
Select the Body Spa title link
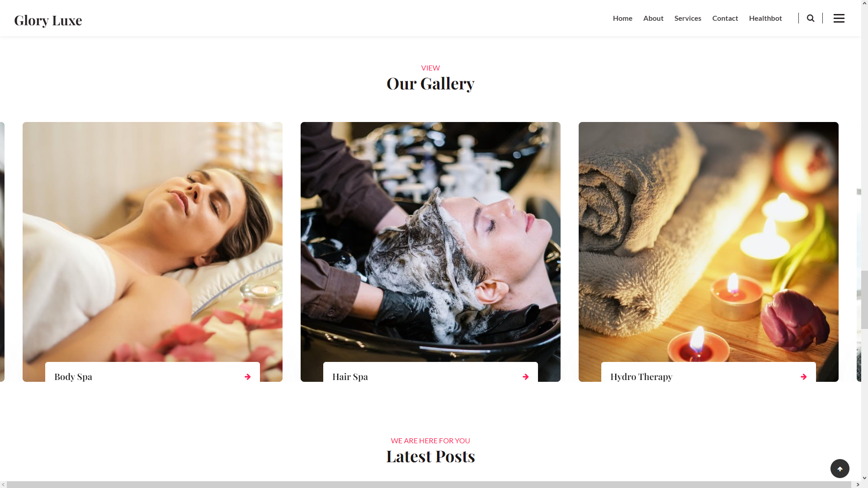(73, 377)
